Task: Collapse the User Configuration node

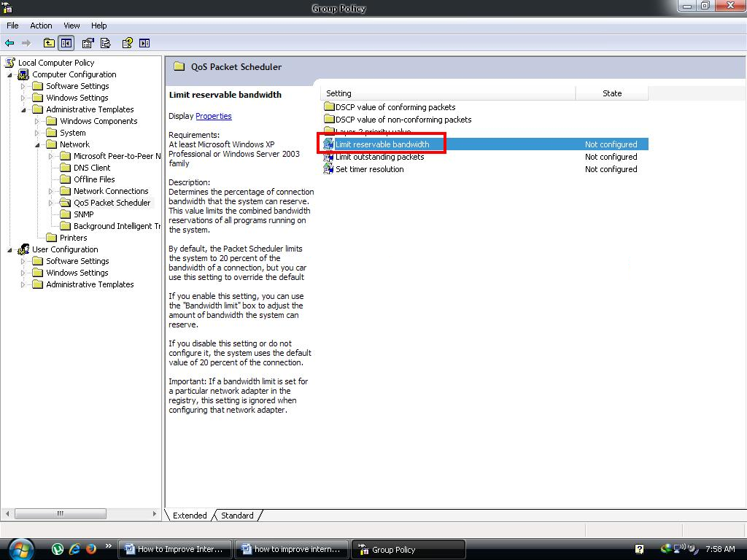Action: tap(9, 249)
